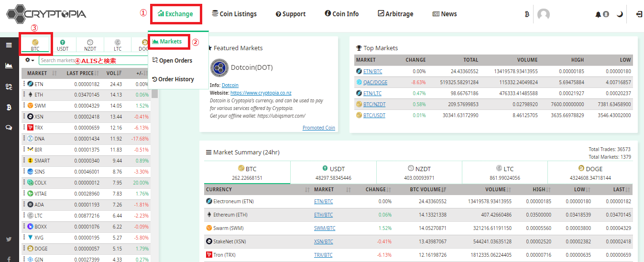Expand the Exchange menu in the navbar

[x=175, y=14]
